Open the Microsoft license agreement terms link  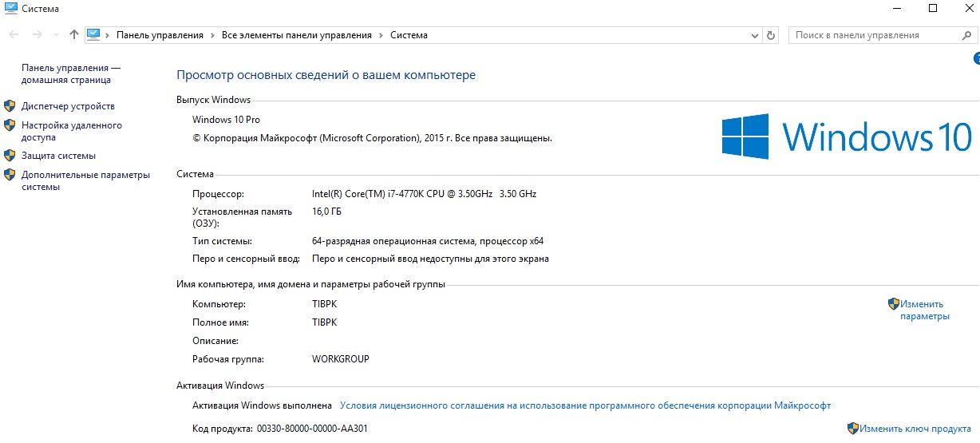click(585, 405)
